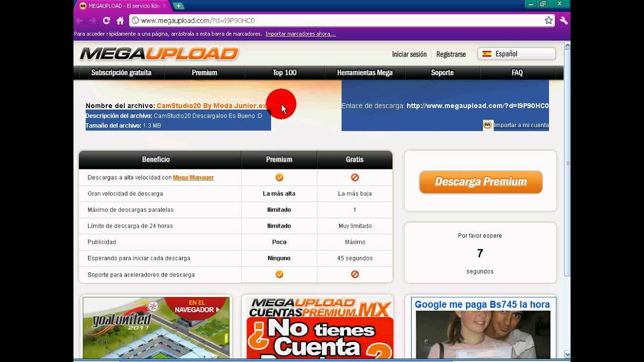This screenshot has width=644, height=362.
Task: Click the MEGAUPLOAD logo
Action: pyautogui.click(x=158, y=53)
